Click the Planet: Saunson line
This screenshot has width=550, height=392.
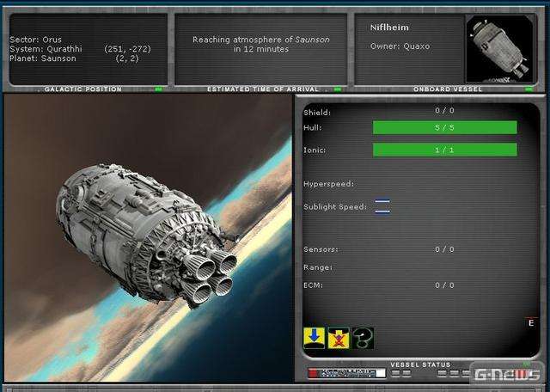[43, 58]
